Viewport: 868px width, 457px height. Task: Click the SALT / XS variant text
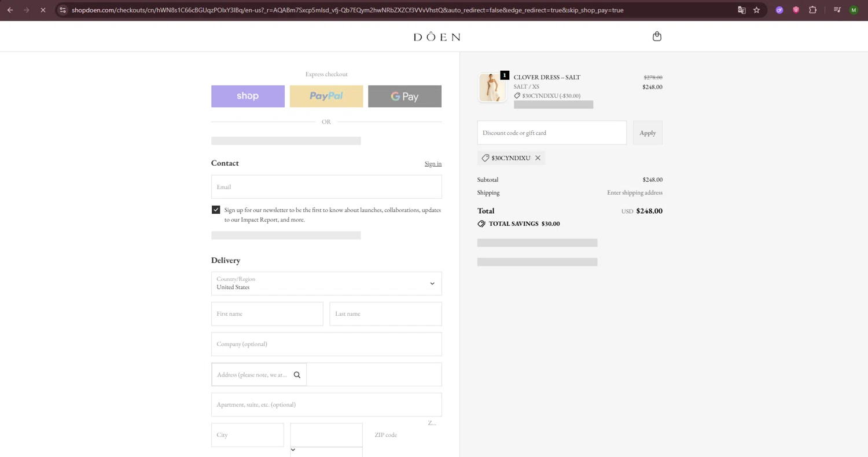point(527,86)
